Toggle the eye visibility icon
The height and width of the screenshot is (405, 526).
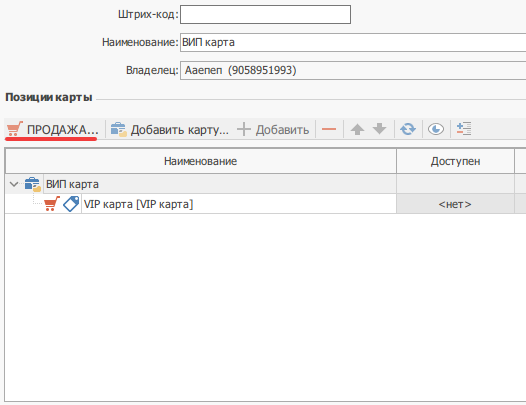pos(436,129)
